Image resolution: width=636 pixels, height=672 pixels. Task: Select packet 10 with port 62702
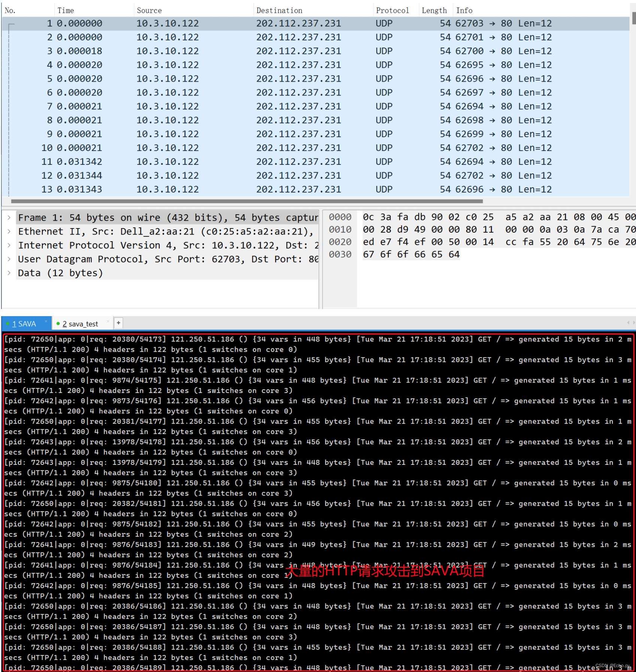(x=315, y=148)
